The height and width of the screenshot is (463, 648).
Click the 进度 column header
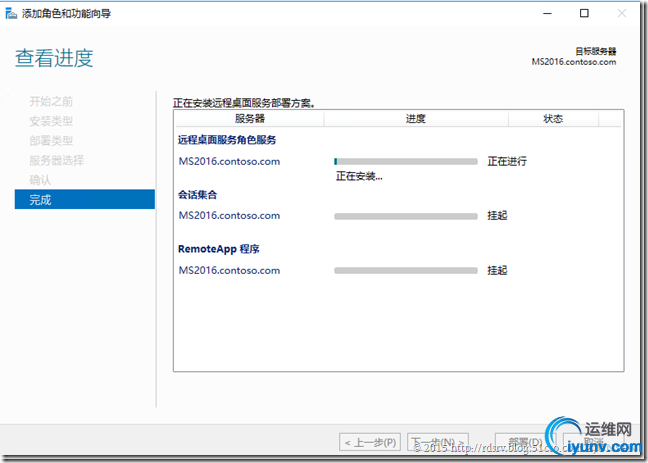416,119
